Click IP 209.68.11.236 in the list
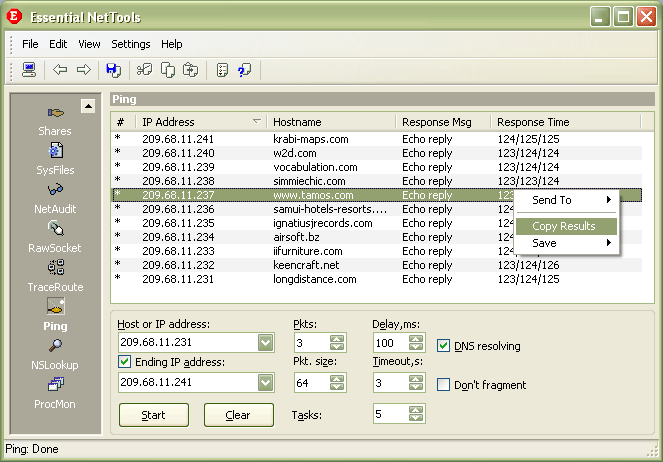Image resolution: width=663 pixels, height=462 pixels. coord(178,209)
